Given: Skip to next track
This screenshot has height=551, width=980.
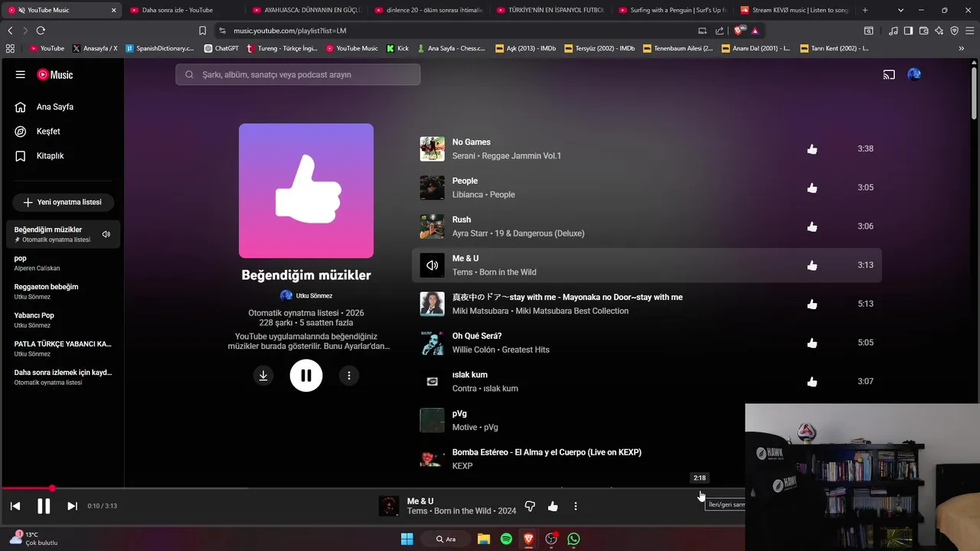Looking at the screenshot, I should [x=72, y=506].
